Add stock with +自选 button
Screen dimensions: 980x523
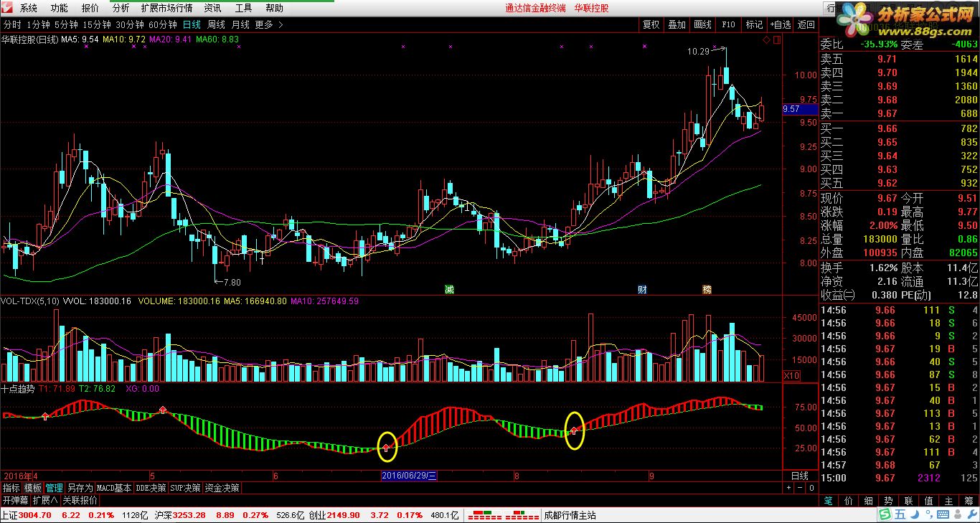pyautogui.click(x=781, y=24)
